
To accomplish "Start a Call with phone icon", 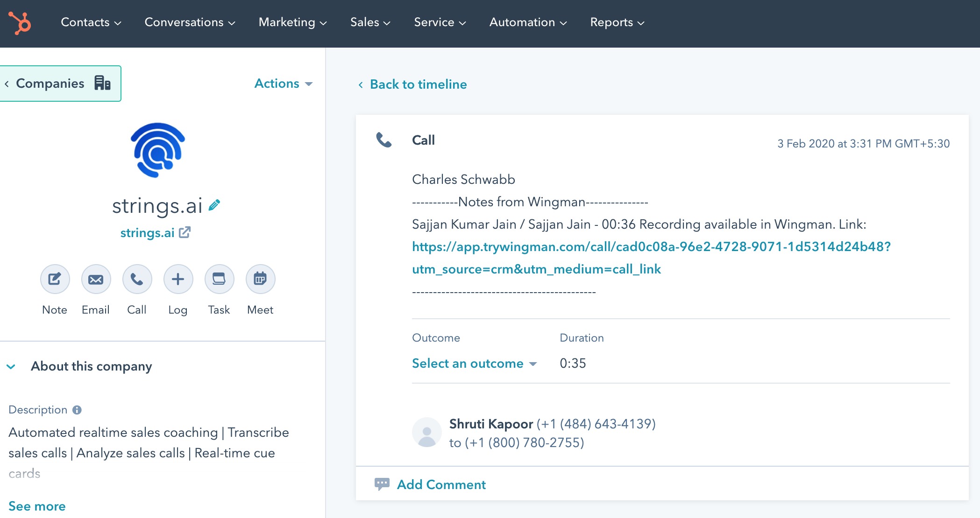I will pyautogui.click(x=137, y=279).
